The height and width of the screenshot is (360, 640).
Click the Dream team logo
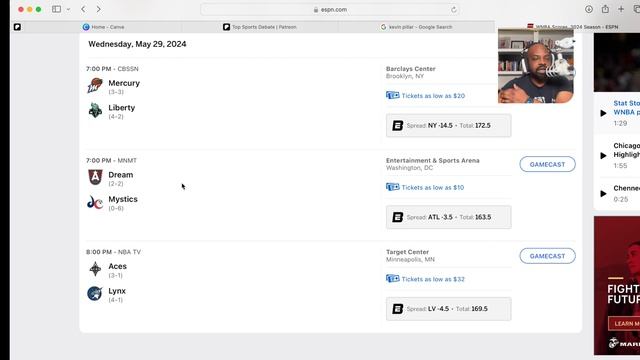tap(95, 177)
